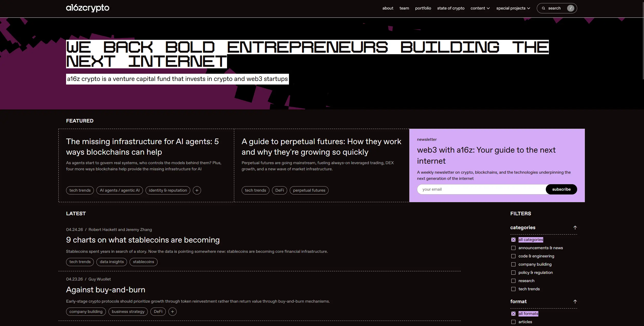644x326 pixels.
Task: Click the identity & reputation tag
Action: (x=168, y=190)
